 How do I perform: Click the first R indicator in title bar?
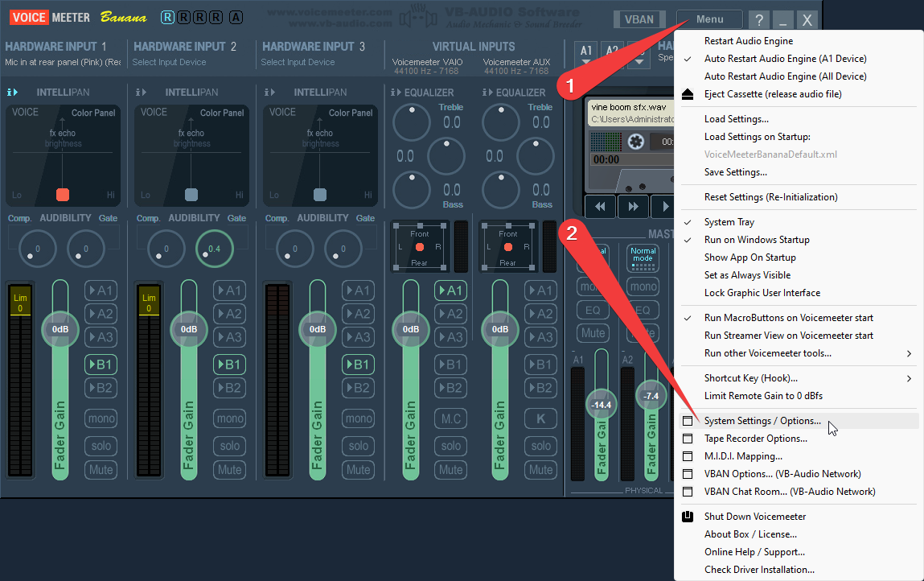(167, 17)
